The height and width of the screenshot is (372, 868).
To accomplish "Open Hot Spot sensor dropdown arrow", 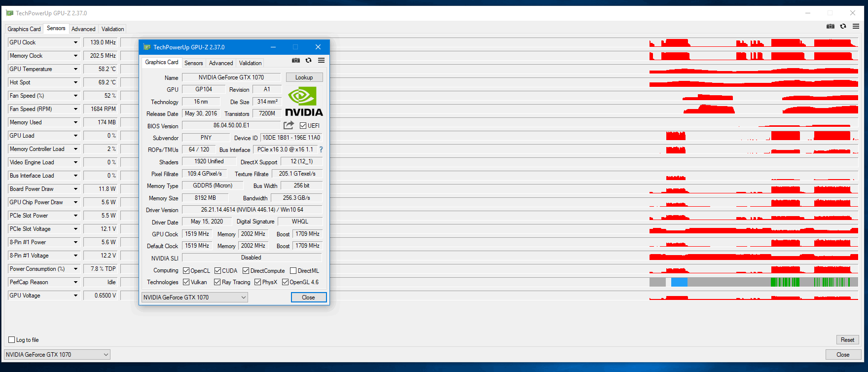I will point(75,82).
